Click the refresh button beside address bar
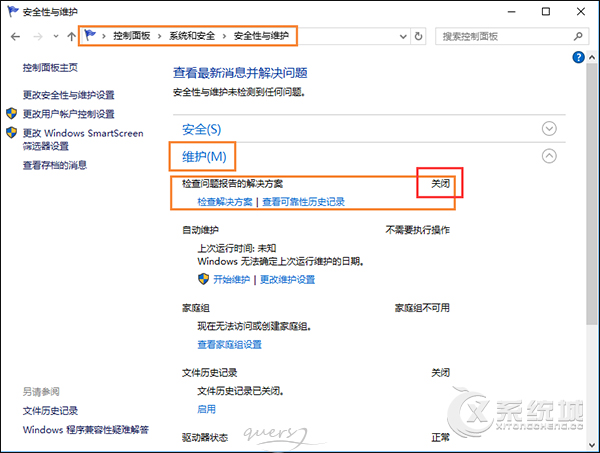The width and height of the screenshot is (600, 453). point(419,37)
